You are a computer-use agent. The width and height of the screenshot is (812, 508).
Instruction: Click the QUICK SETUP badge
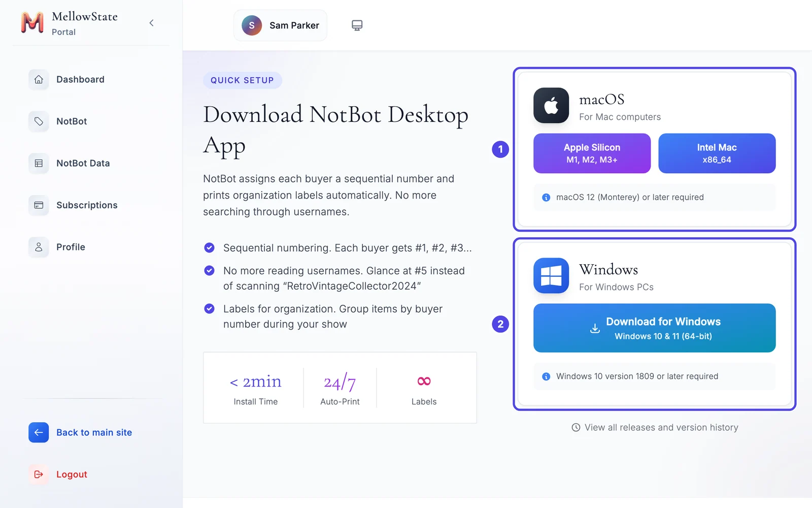pos(243,80)
